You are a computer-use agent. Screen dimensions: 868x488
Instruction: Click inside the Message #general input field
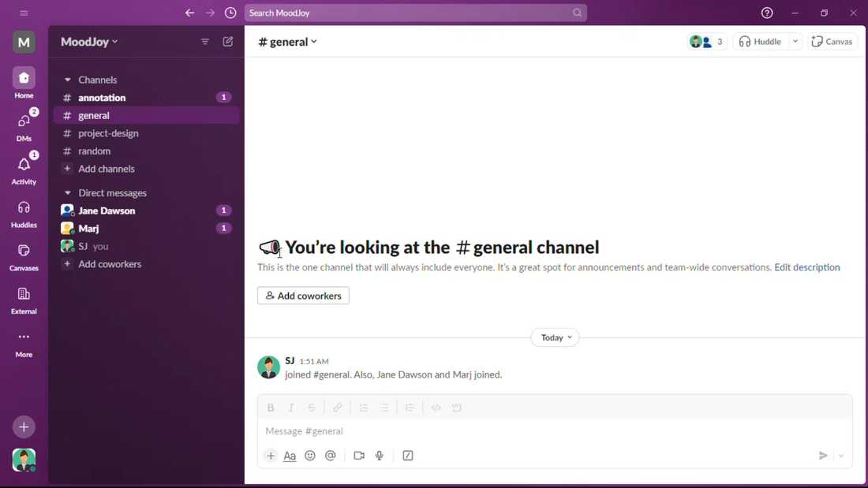473,430
